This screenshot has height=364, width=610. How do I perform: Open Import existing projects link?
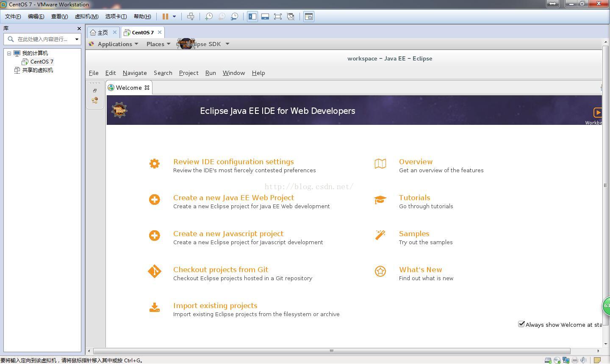(215, 306)
